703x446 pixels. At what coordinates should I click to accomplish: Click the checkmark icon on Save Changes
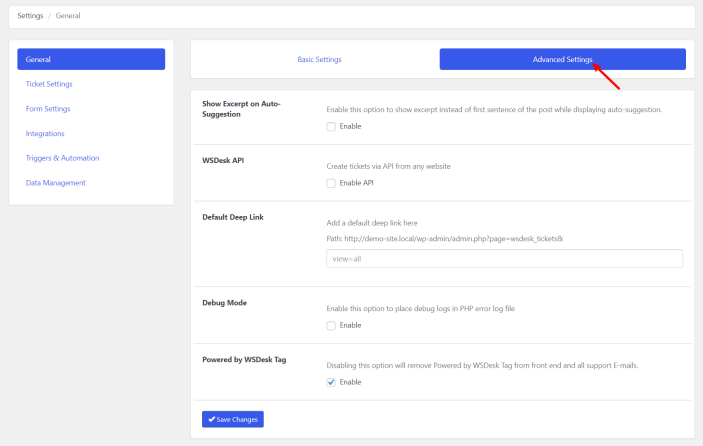[x=211, y=420]
